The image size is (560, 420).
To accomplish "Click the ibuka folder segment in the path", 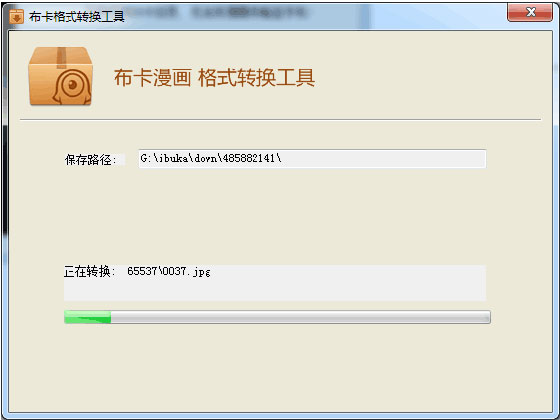I will point(174,158).
